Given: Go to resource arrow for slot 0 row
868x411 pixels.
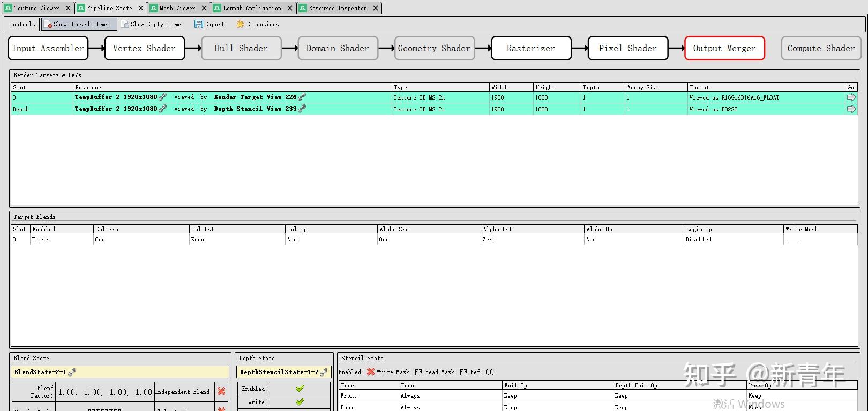Looking at the screenshot, I should pos(851,97).
